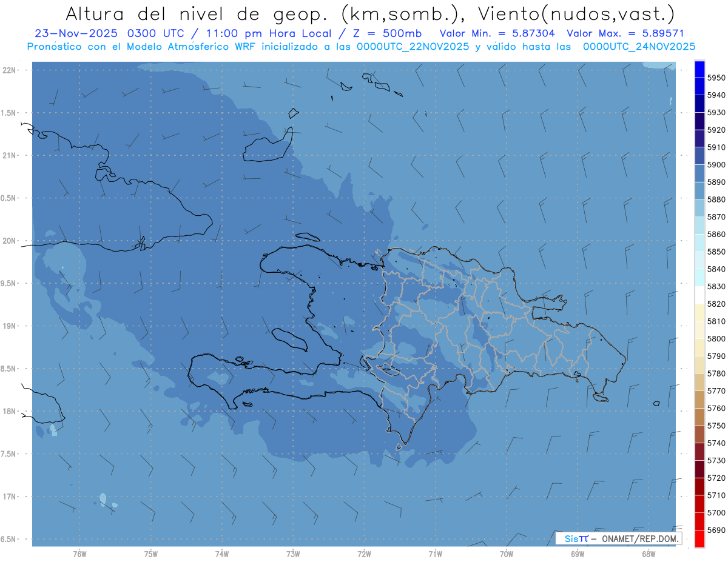Click the '21N' latitude axis label

[9, 156]
